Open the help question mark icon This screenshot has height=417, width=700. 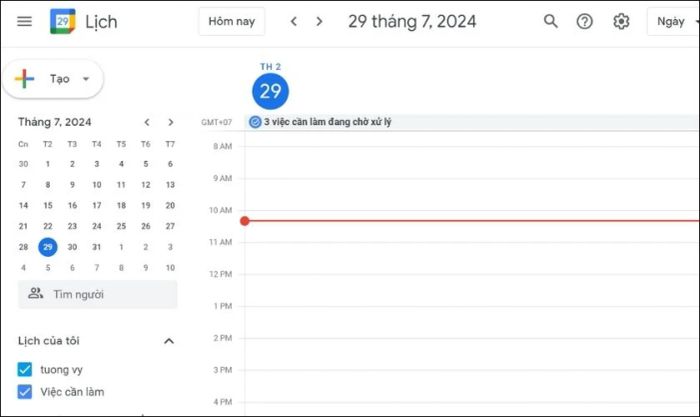coord(584,21)
